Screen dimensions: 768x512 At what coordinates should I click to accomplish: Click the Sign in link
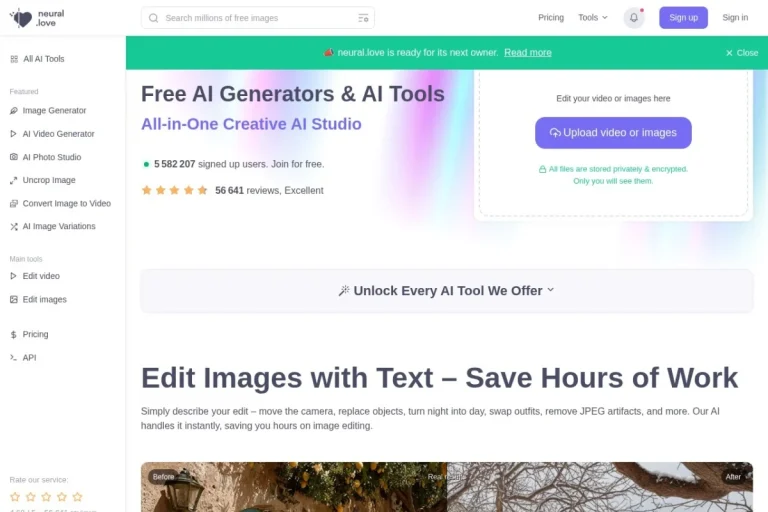tap(735, 18)
